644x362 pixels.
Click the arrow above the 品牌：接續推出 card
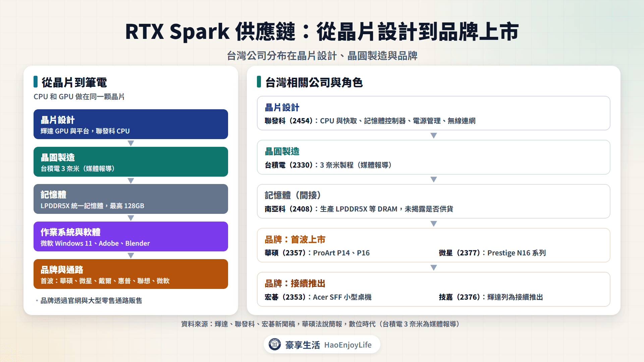[x=434, y=267]
